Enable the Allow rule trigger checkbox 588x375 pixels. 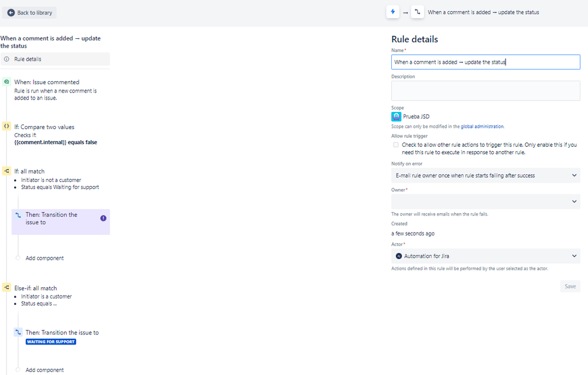(396, 144)
